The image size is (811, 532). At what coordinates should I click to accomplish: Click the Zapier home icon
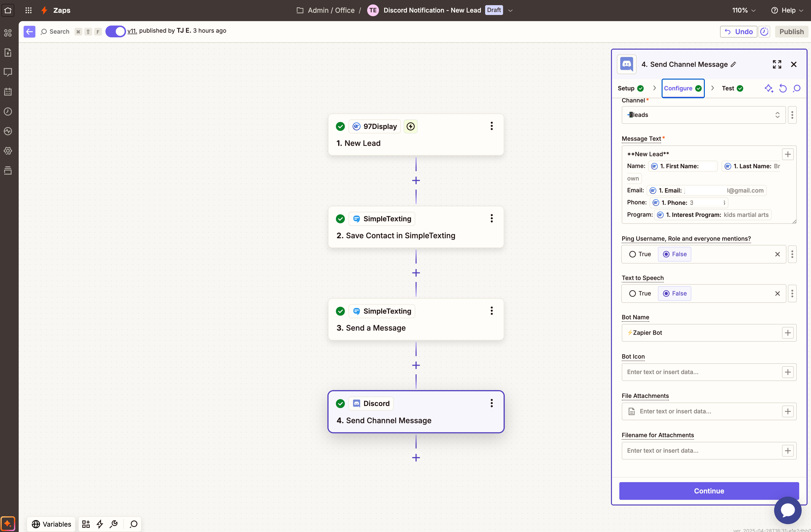coord(8,10)
